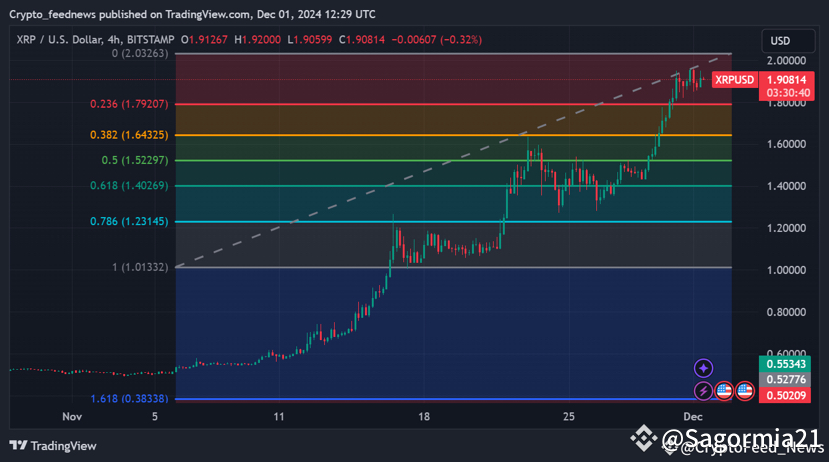Click the Dec date on time axis
This screenshot has height=462, width=829.
(693, 417)
